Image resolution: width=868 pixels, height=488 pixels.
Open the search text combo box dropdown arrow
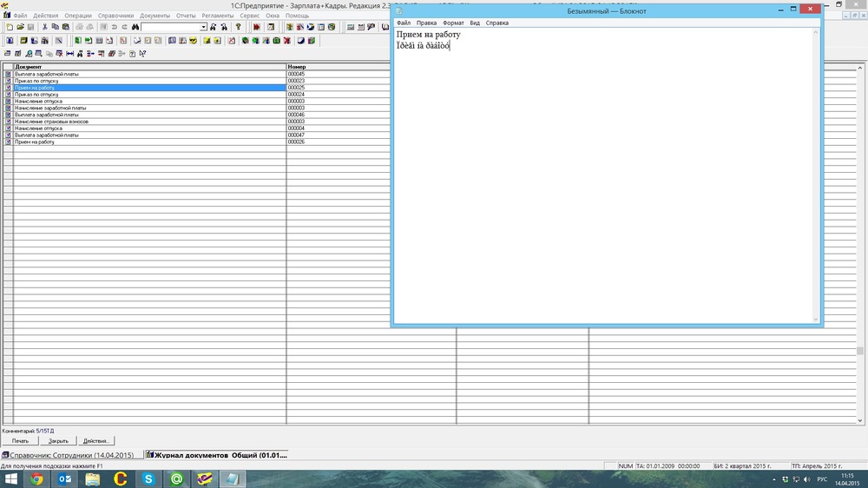point(203,27)
